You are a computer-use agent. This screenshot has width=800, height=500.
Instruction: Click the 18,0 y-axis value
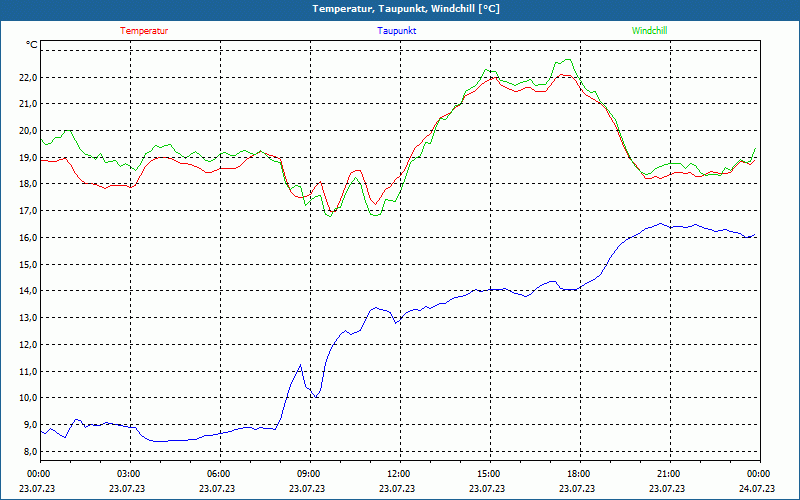point(29,184)
